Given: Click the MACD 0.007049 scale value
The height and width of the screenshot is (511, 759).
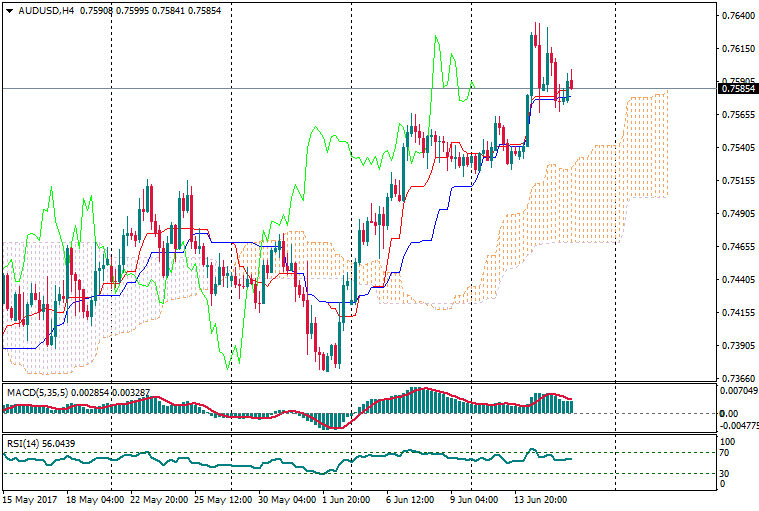Looking at the screenshot, I should (x=739, y=392).
